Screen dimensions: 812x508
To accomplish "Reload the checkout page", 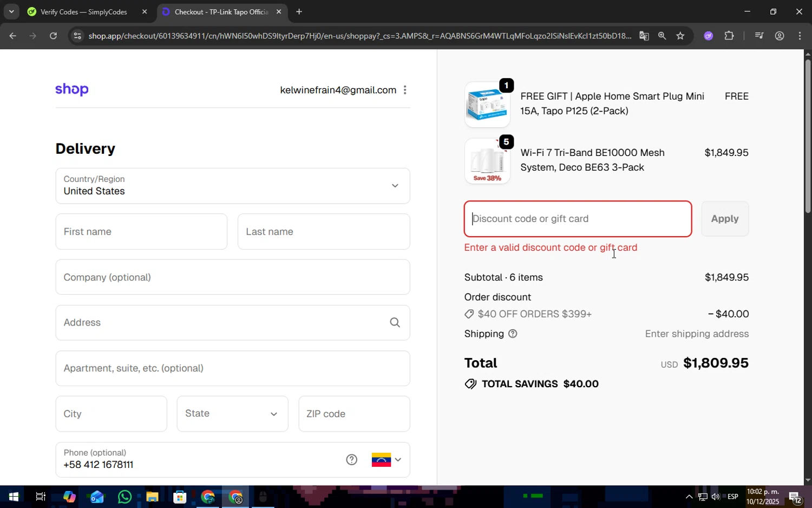I will click(53, 36).
